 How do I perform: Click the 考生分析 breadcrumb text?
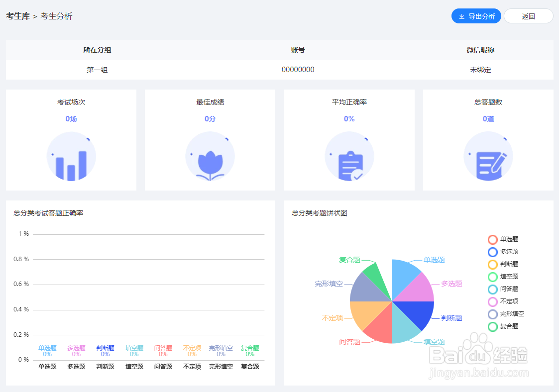(56, 16)
